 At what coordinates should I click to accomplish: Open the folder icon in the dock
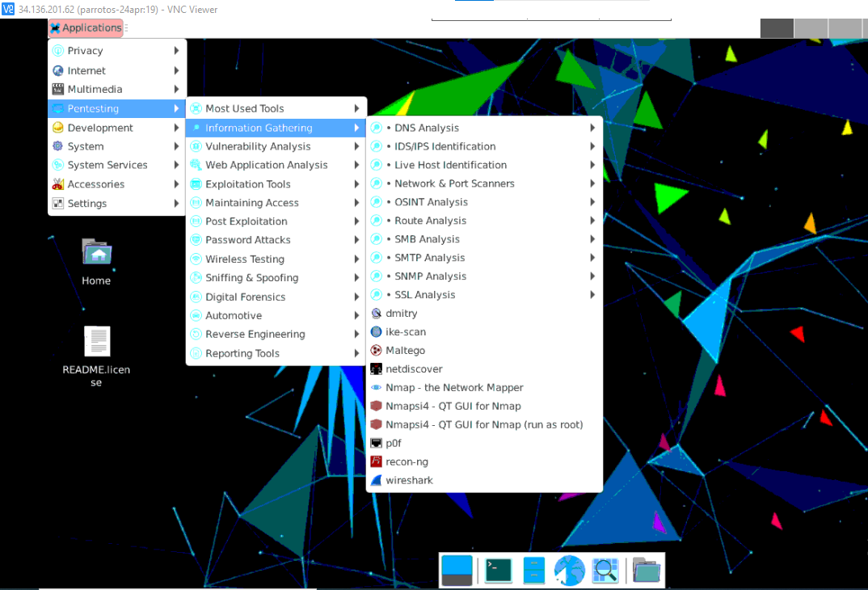(x=646, y=570)
